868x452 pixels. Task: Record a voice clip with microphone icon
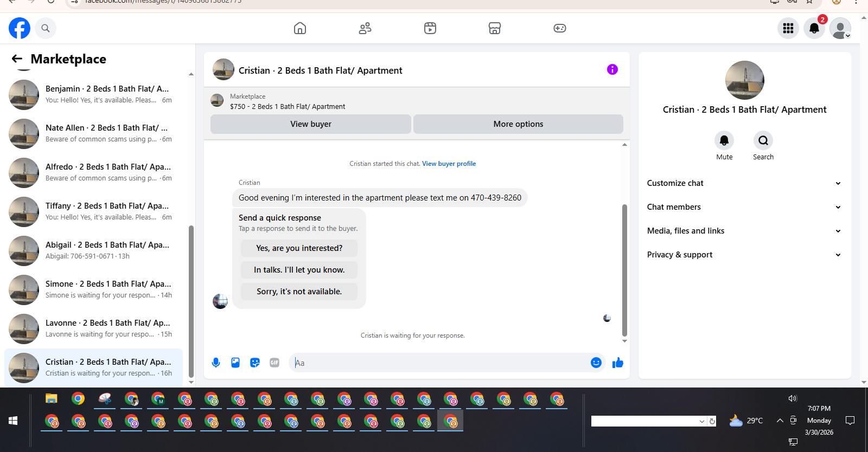216,363
